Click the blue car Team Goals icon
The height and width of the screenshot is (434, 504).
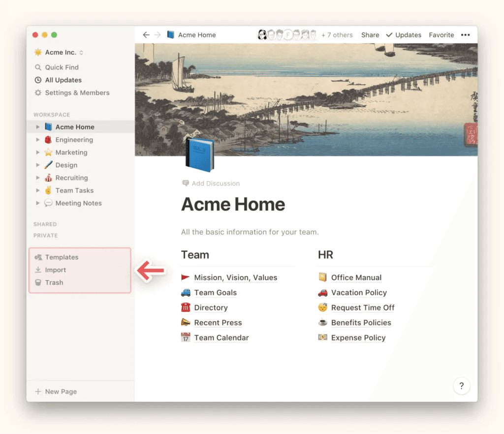[x=186, y=292]
